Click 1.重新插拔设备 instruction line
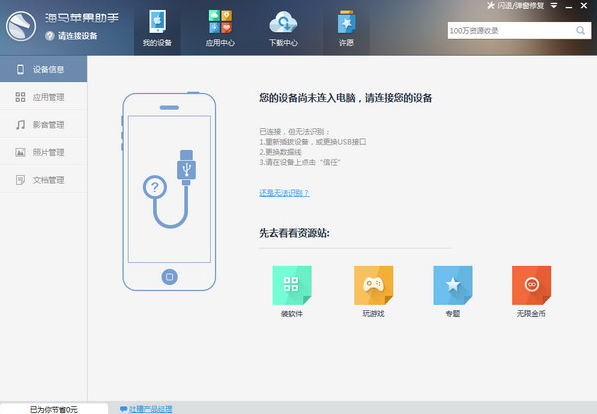The height and width of the screenshot is (414, 597). coord(313,142)
